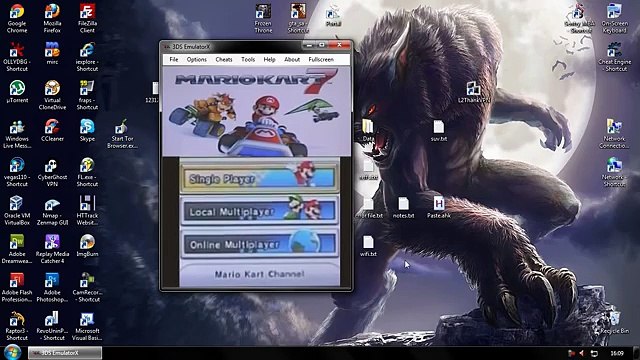The width and height of the screenshot is (640, 360).
Task: Select the Google Chrome desktop icon
Action: [x=17, y=19]
